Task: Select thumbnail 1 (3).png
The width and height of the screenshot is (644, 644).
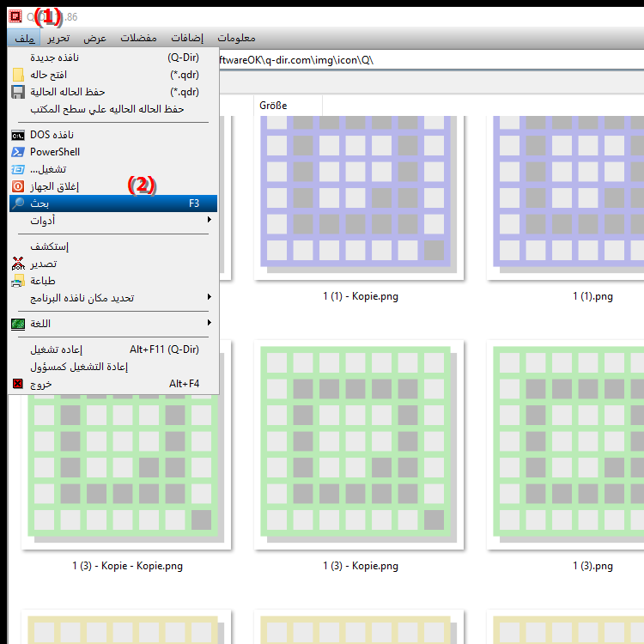Action: click(566, 445)
